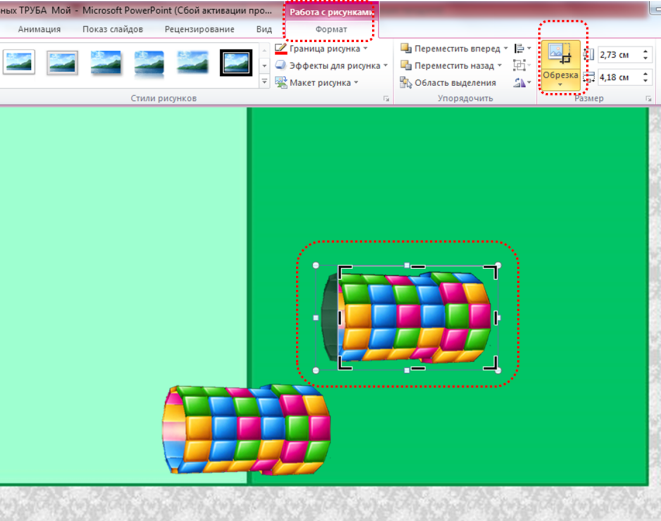
Task: Select the Формат tab
Action: tap(331, 29)
